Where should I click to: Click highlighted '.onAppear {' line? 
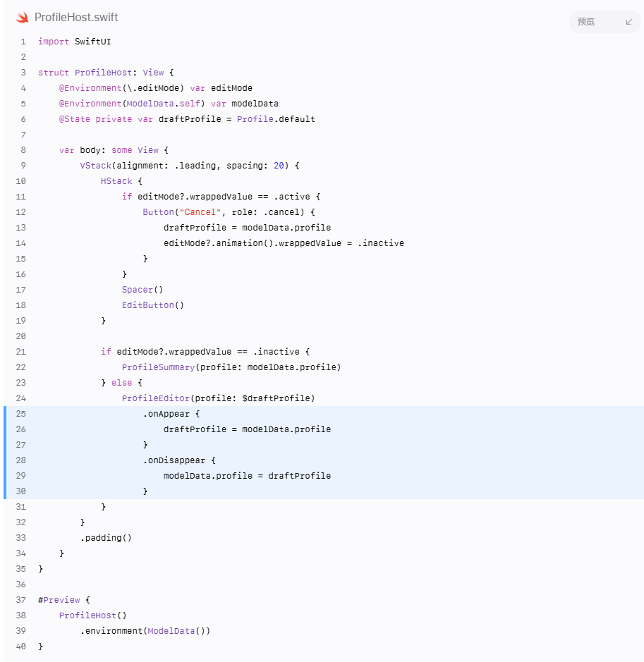coord(171,414)
